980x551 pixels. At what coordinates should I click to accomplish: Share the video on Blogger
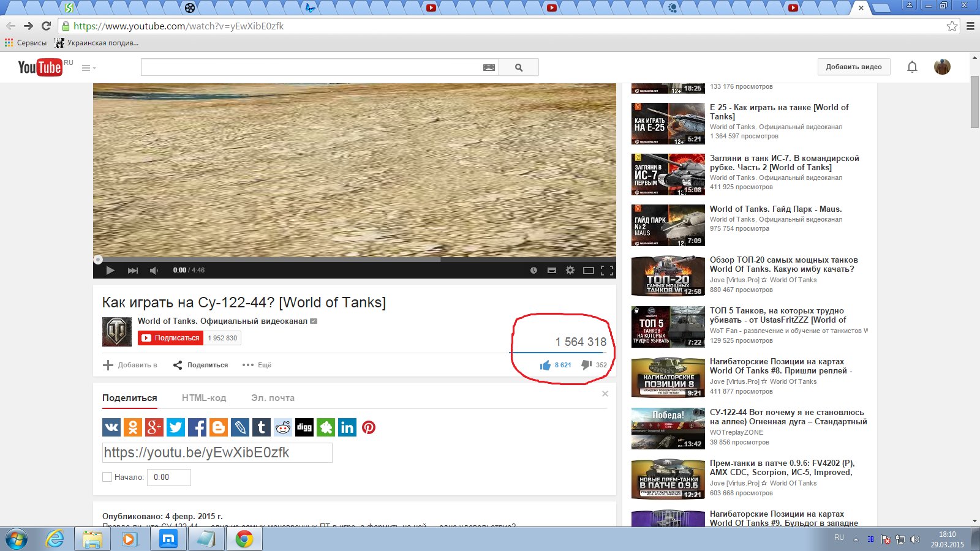coord(219,427)
